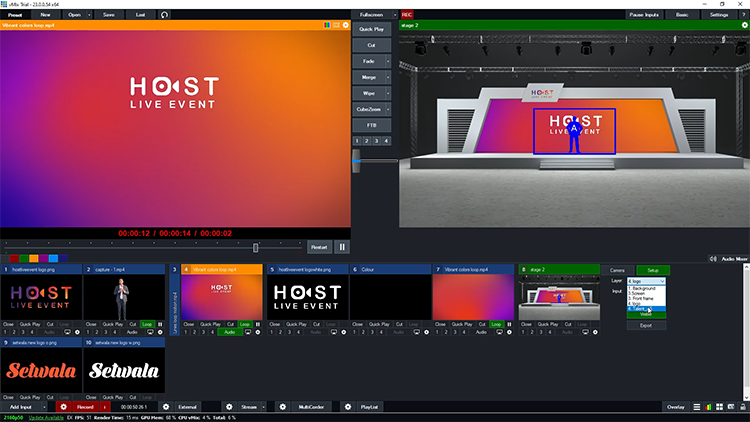Open settings gear on Vibrant colors loop input

258,332
